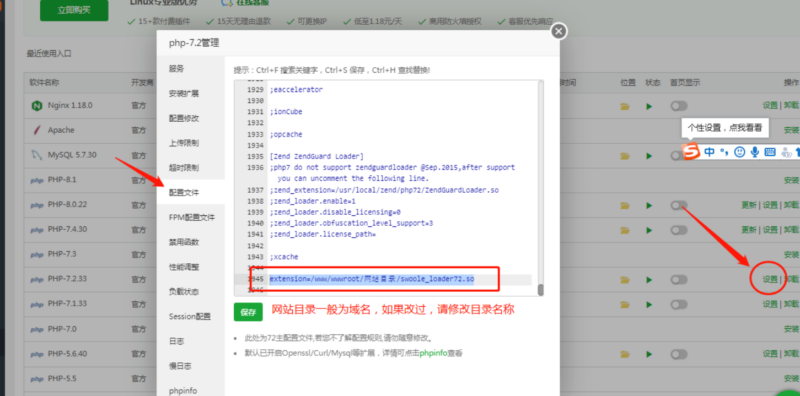
Task: Click 设置 for PHP-7.2.33
Action: 770,279
